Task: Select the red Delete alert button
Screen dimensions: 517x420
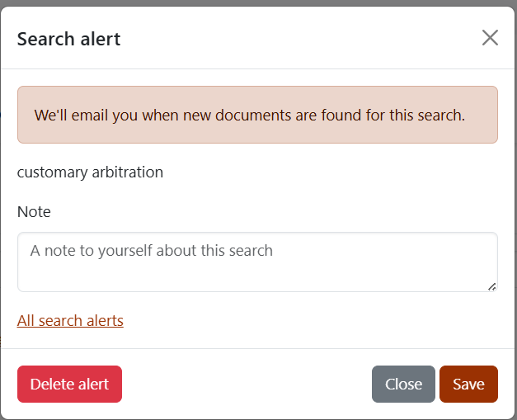Action: (x=69, y=384)
